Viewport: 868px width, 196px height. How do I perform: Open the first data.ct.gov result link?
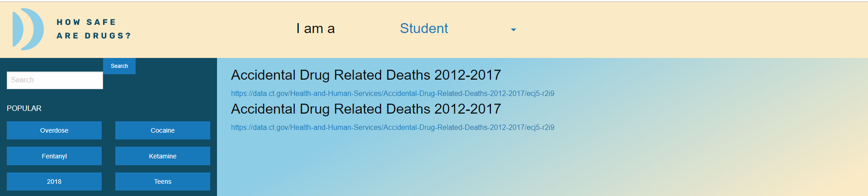click(x=392, y=94)
